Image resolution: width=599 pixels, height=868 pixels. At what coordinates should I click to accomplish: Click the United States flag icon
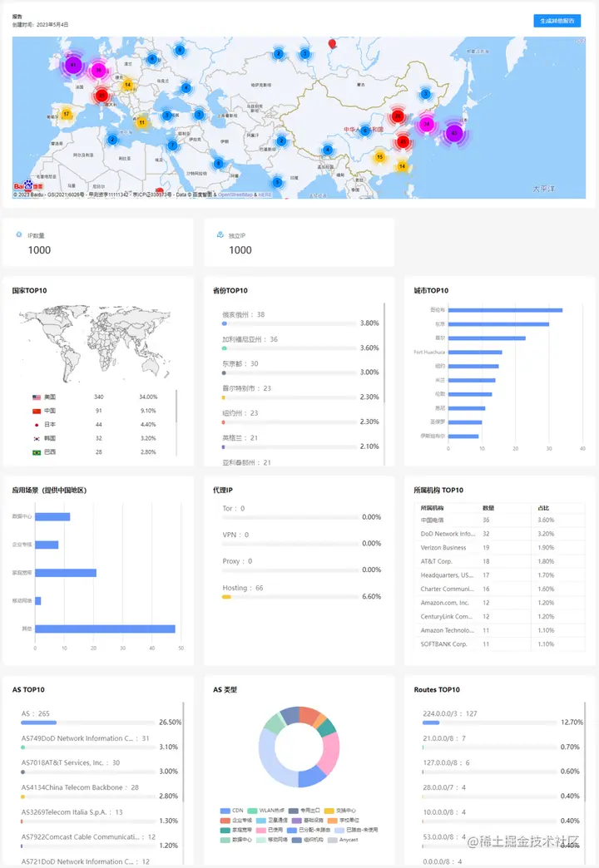click(x=37, y=397)
